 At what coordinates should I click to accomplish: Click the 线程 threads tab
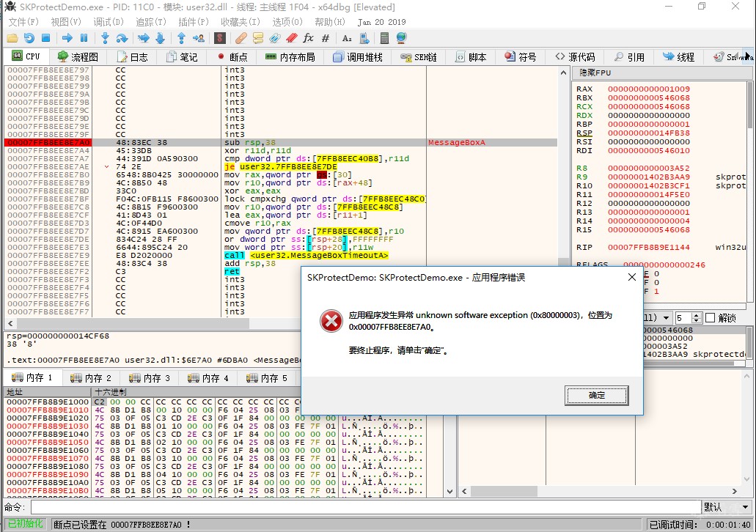point(679,57)
